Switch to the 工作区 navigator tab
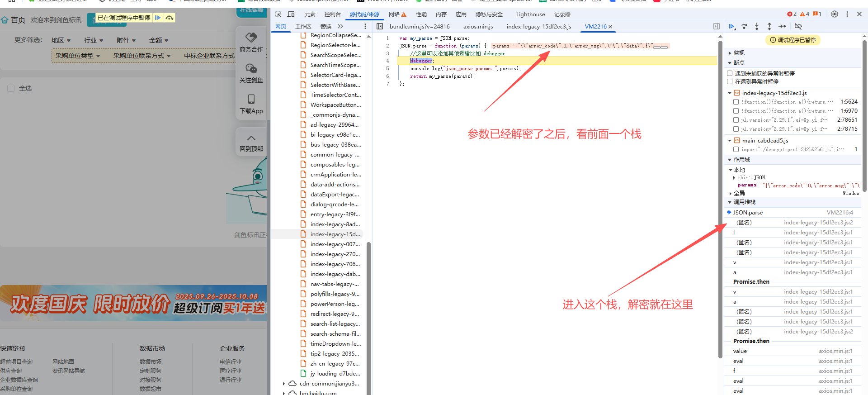The height and width of the screenshot is (395, 868). pyautogui.click(x=303, y=26)
